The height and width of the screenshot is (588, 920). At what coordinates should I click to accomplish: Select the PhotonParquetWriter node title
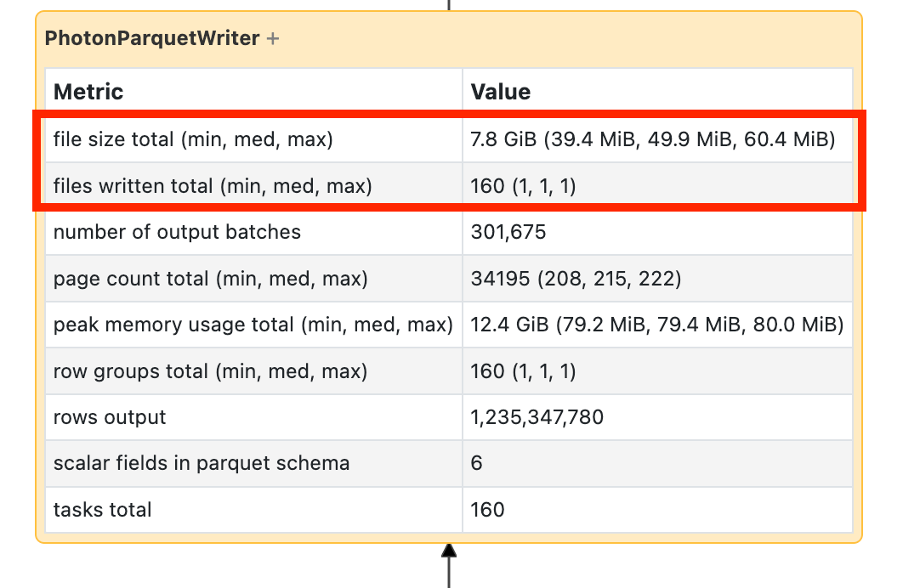pyautogui.click(x=153, y=37)
